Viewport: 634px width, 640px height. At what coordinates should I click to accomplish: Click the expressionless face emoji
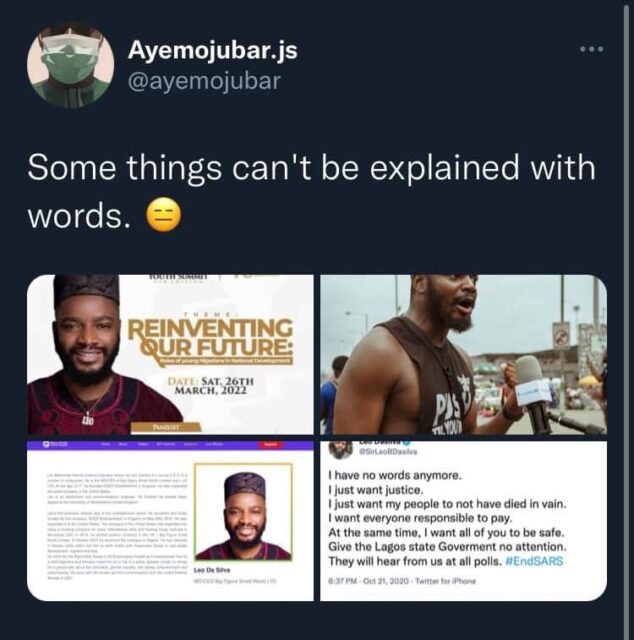[x=163, y=215]
